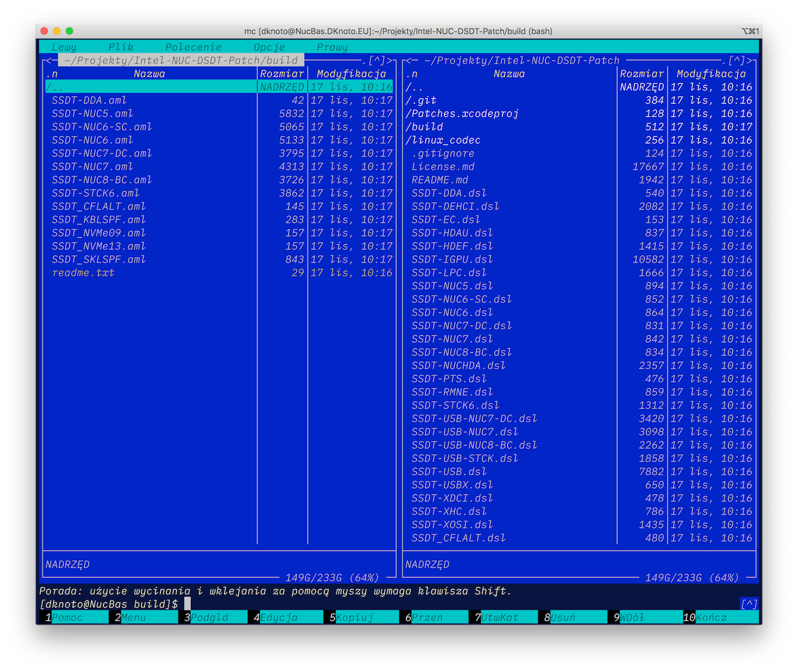Viewport: 798px width, 672px height.
Task: Click left panel back arrow
Action: (49, 60)
